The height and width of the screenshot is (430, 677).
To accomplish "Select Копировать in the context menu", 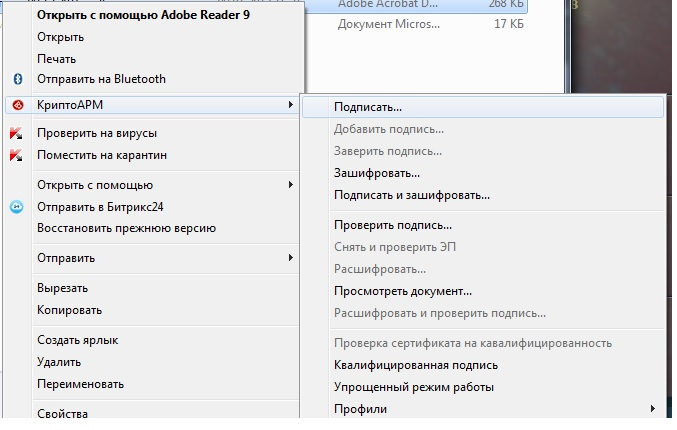I will pyautogui.click(x=70, y=310).
